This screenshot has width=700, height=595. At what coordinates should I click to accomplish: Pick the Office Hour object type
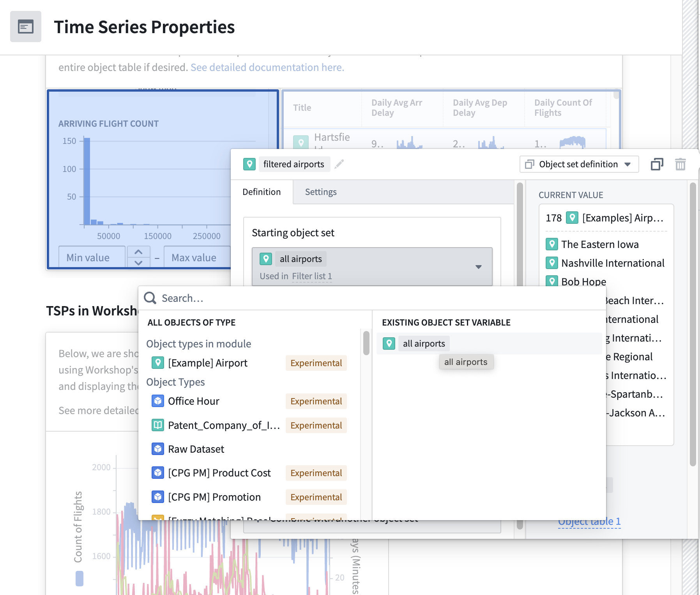pyautogui.click(x=193, y=401)
